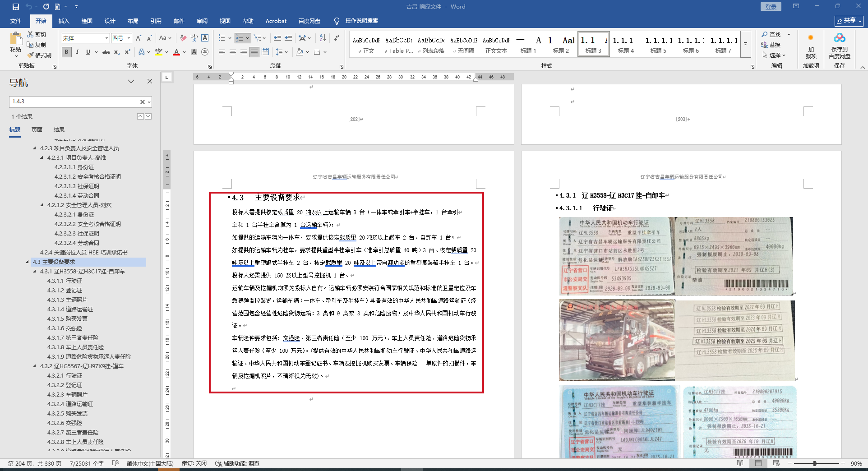This screenshot has width=868, height=471.
Task: Click the Clear Formatting eraser icon
Action: pos(183,38)
